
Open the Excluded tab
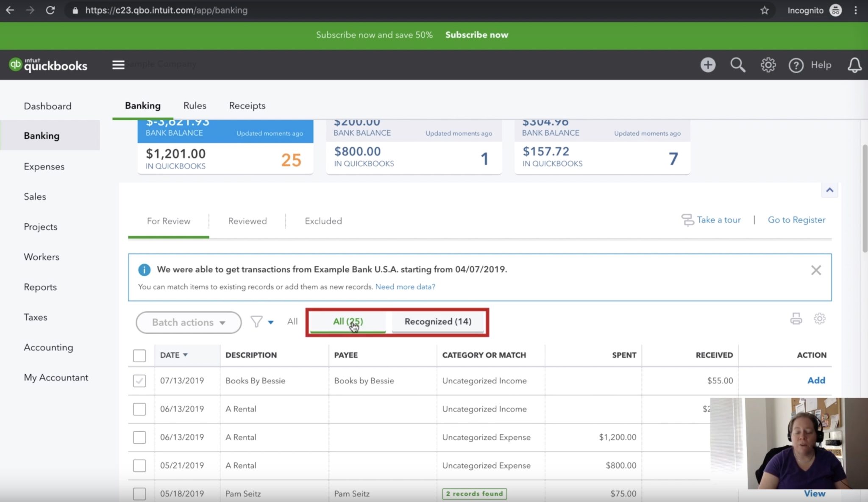point(323,221)
